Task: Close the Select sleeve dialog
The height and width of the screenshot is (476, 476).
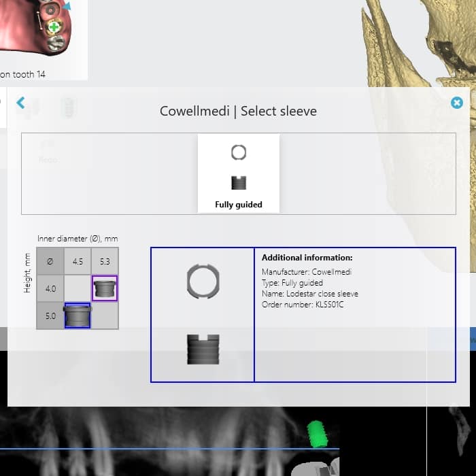Action: [x=457, y=103]
